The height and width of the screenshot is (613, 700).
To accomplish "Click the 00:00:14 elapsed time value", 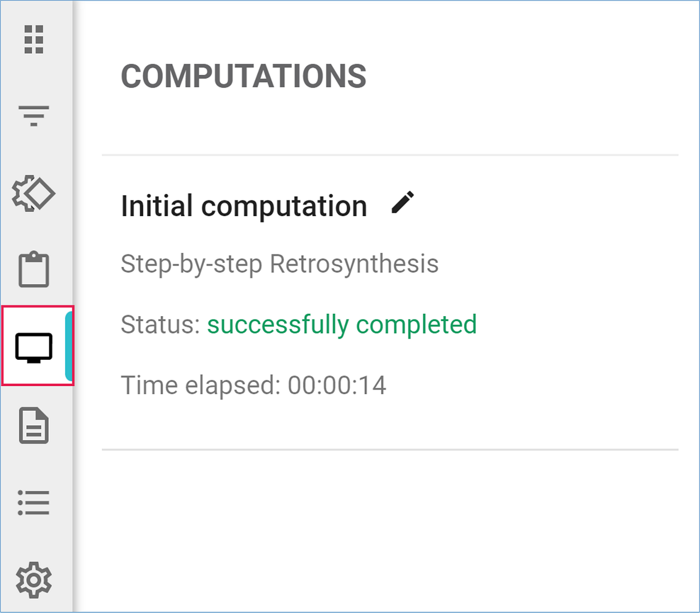I will 337,386.
